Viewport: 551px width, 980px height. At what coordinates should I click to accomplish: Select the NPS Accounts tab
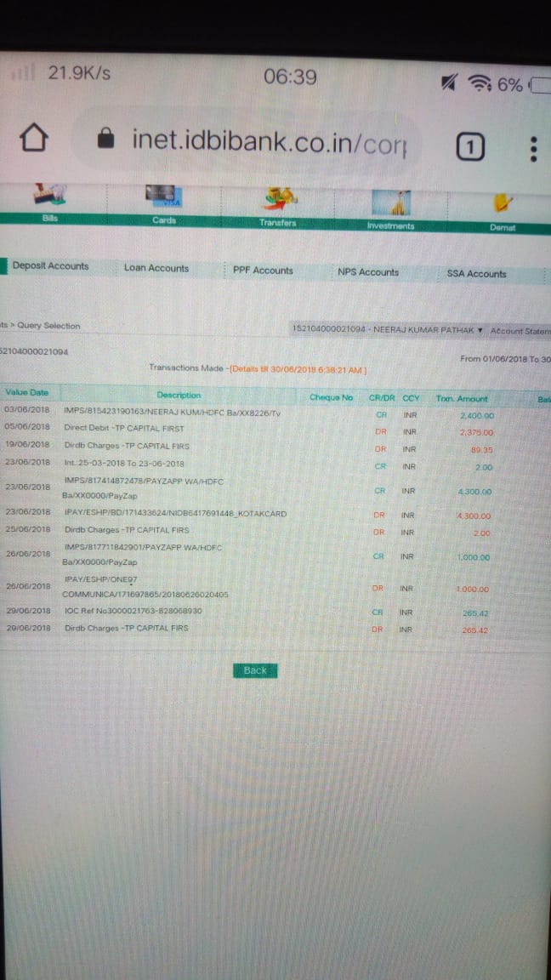coord(368,272)
